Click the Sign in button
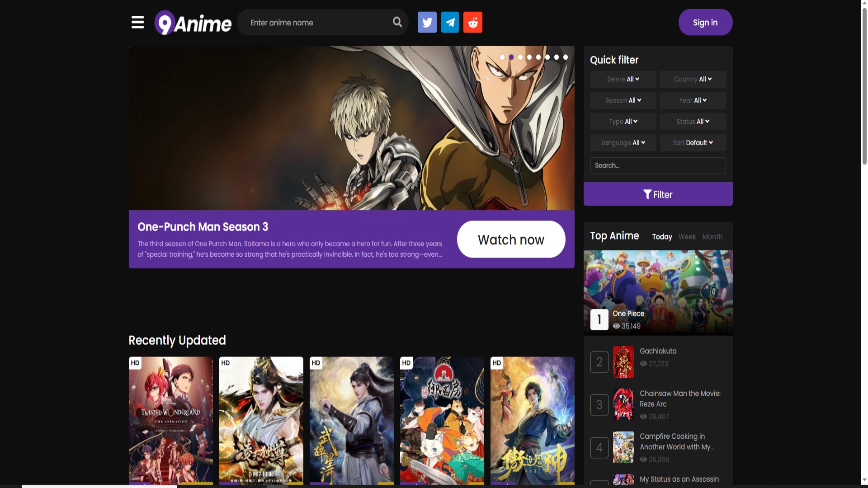868x488 pixels. pyautogui.click(x=705, y=22)
